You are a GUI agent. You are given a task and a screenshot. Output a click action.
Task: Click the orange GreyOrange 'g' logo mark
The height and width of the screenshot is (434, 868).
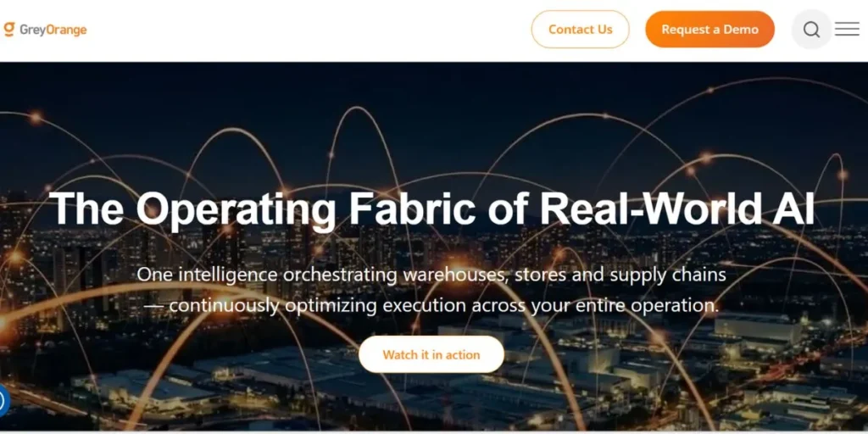(8, 30)
